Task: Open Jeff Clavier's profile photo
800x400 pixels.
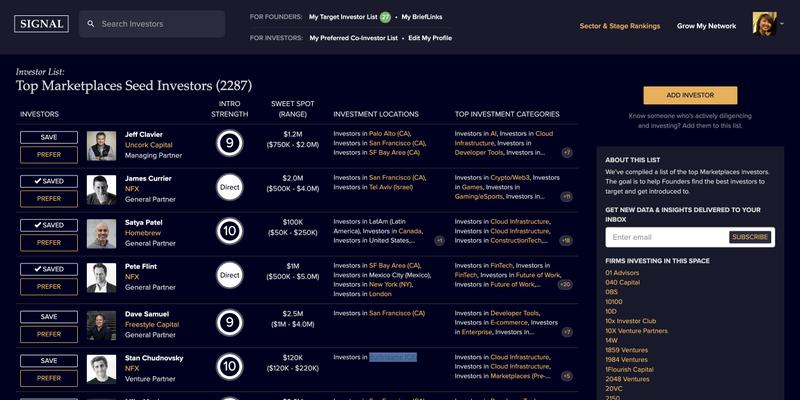Action: pyautogui.click(x=101, y=146)
